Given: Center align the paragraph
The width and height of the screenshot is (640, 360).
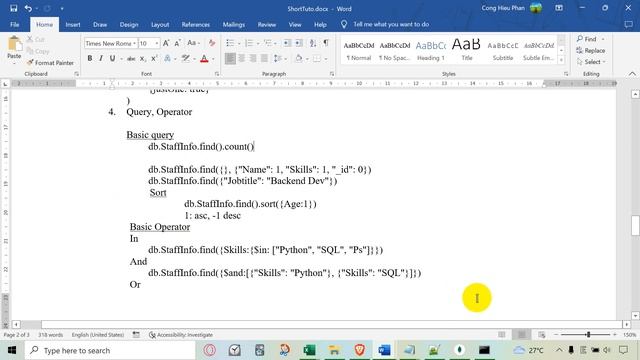Looking at the screenshot, I should tap(242, 59).
